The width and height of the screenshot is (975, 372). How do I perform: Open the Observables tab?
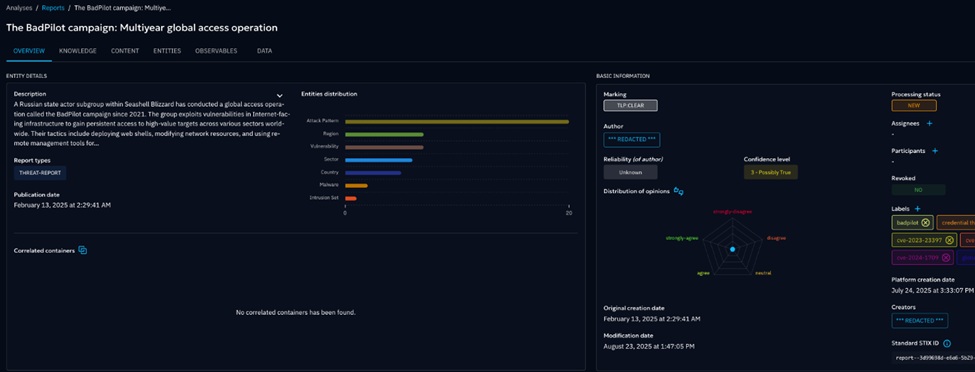216,51
